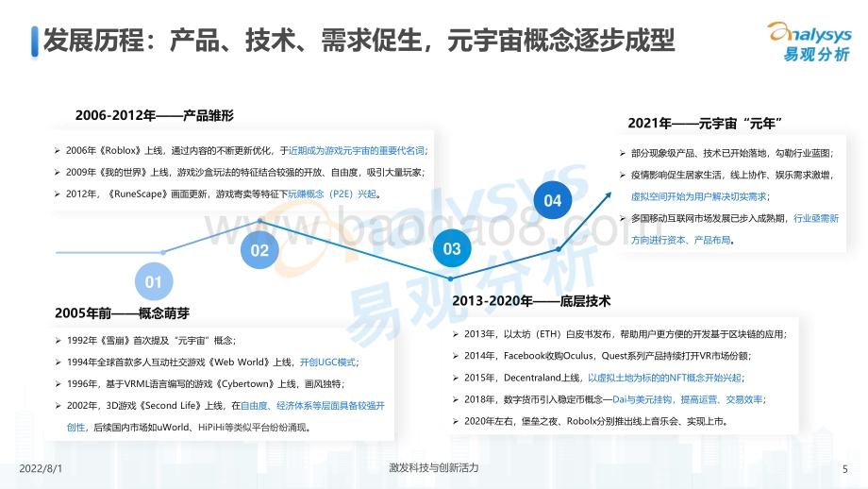Select timeline circle marker 01
This screenshot has height=489, width=868.
point(154,282)
